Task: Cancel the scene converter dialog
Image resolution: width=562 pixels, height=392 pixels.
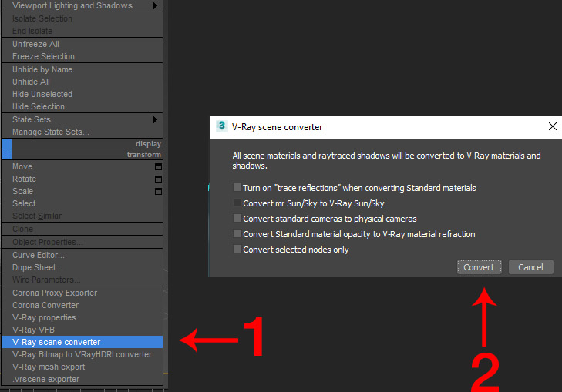Action: 531,267
